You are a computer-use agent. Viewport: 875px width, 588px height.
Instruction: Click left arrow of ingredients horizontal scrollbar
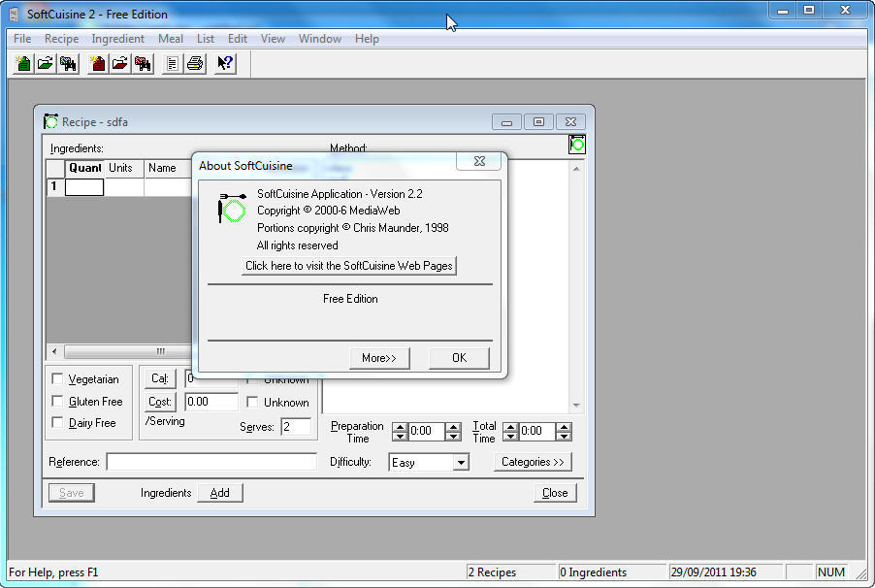54,351
